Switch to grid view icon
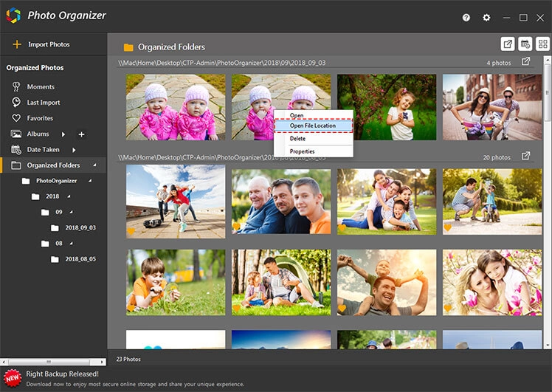 point(543,44)
